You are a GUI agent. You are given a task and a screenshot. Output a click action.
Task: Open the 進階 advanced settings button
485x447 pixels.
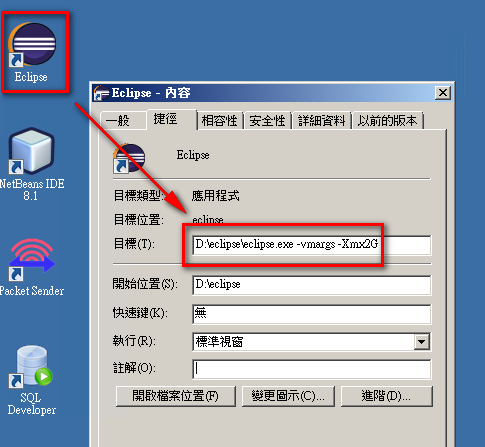click(386, 396)
